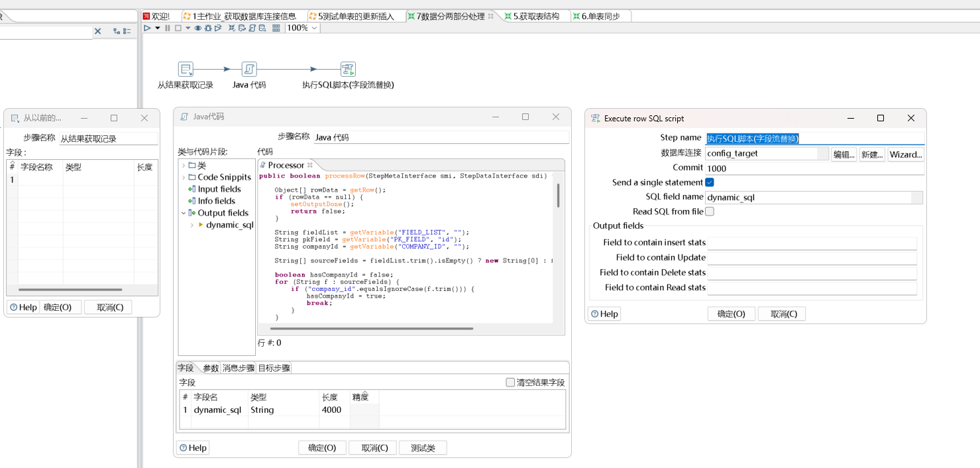Screen dimensions: 980x468
Task: Open the 5测试单表的更新插入 tab
Action: [x=355, y=16]
